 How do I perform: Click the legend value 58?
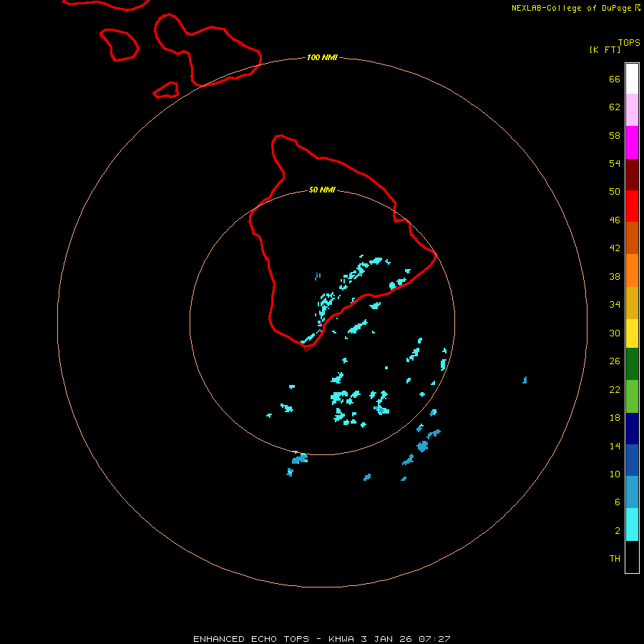[x=615, y=135]
